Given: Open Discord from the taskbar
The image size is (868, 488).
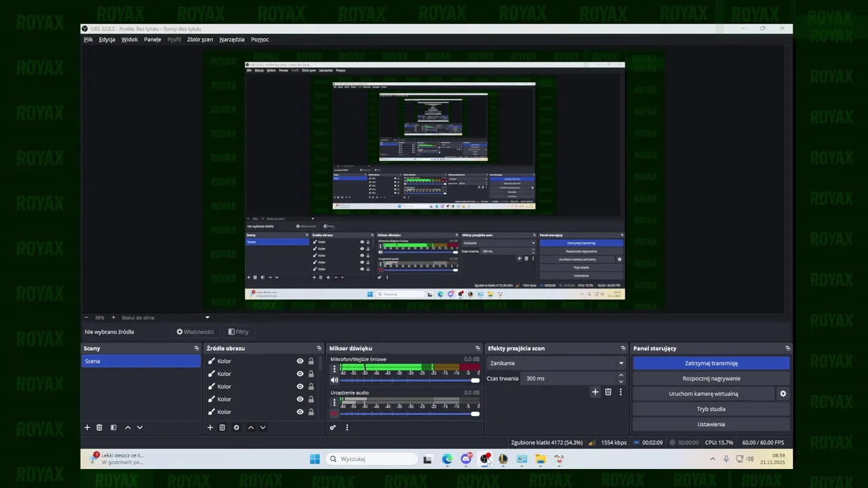Looking at the screenshot, I should click(466, 459).
